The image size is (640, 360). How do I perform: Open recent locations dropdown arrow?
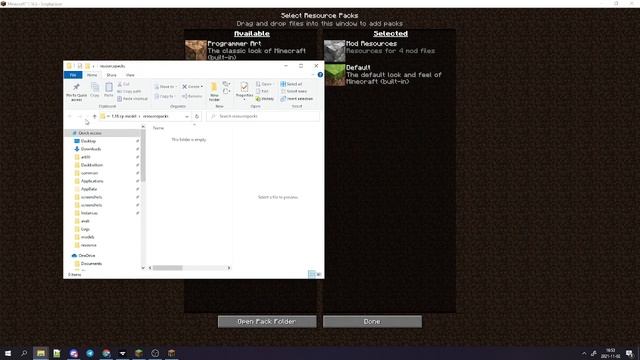(87, 116)
